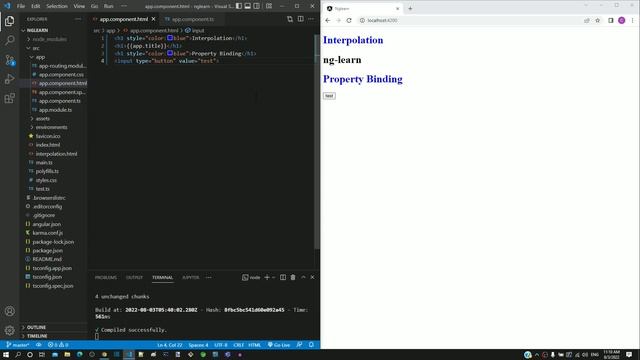Click the localhost address bar
Viewport: 640px width, 360px height.
click(469, 20)
